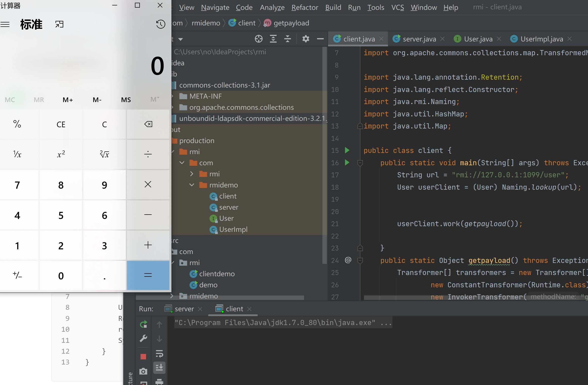The width and height of the screenshot is (588, 385).
Task: Click the M+ memory add button
Action: [x=68, y=100]
